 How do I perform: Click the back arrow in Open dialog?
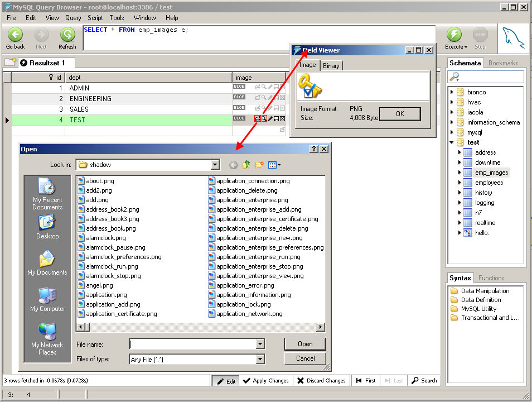coord(234,165)
